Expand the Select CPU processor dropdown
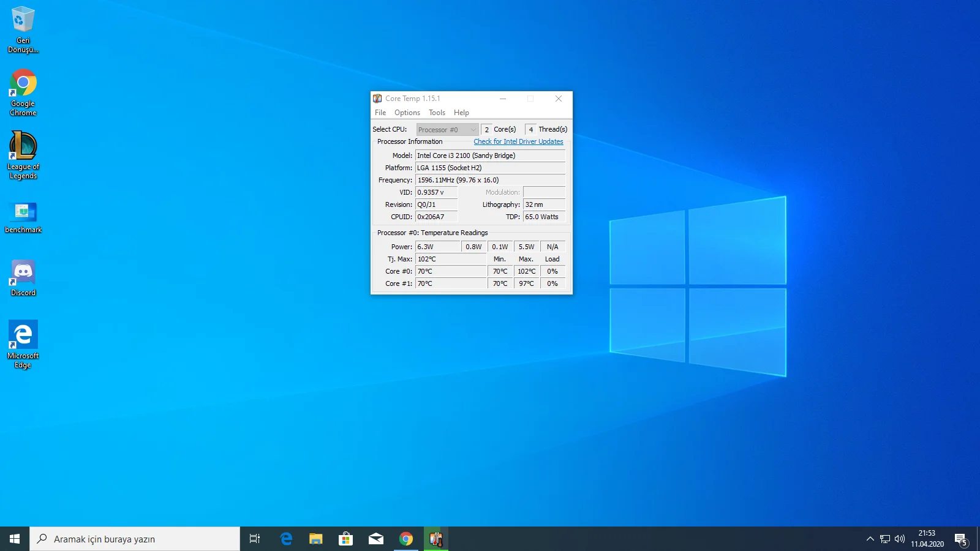Image resolution: width=980 pixels, height=551 pixels. tap(447, 130)
